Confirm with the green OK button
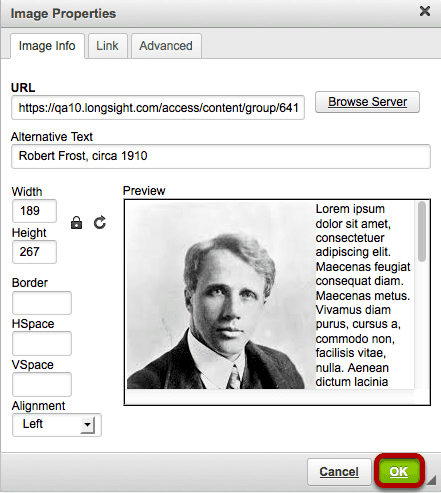 399,472
